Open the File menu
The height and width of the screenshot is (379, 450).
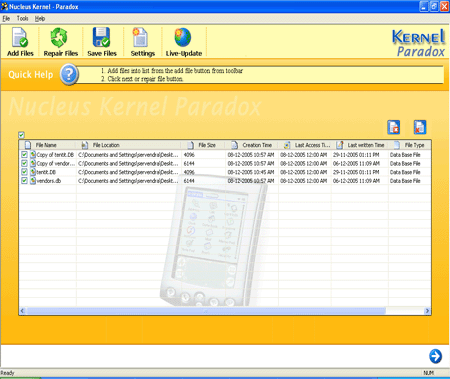[6, 19]
